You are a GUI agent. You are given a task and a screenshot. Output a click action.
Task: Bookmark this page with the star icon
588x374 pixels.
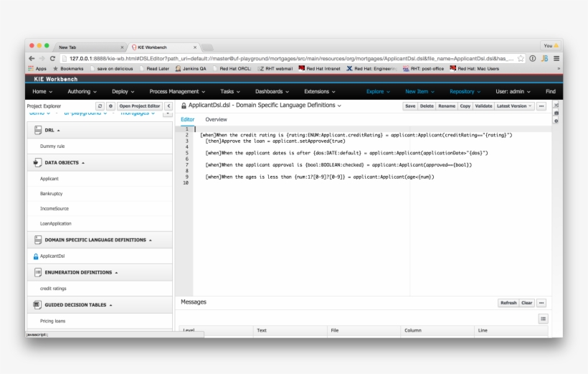click(x=521, y=59)
